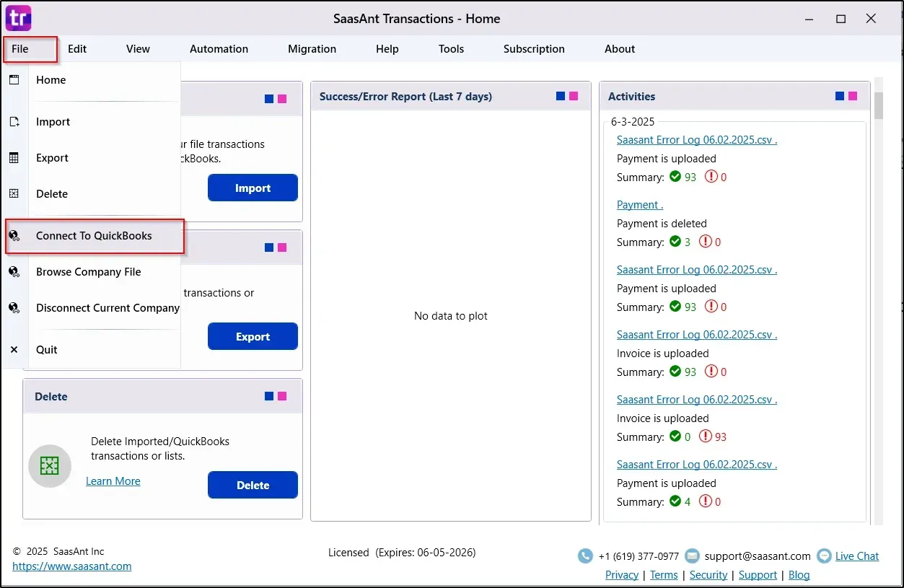Click the blue Delete button
The width and height of the screenshot is (904, 588).
[253, 485]
